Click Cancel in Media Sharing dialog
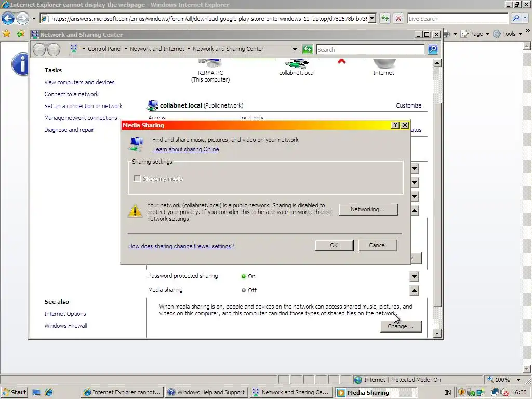532x399 pixels. coord(377,245)
